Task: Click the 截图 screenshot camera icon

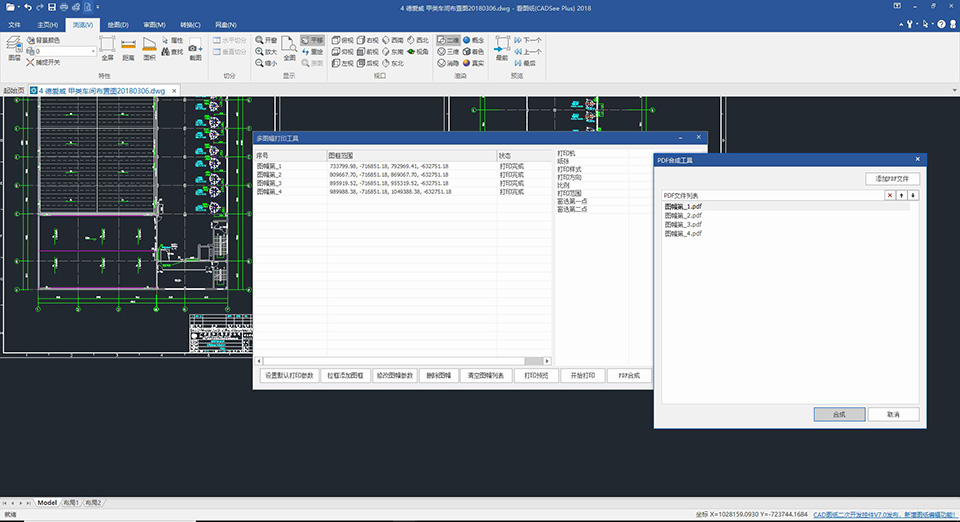Action: (x=195, y=49)
